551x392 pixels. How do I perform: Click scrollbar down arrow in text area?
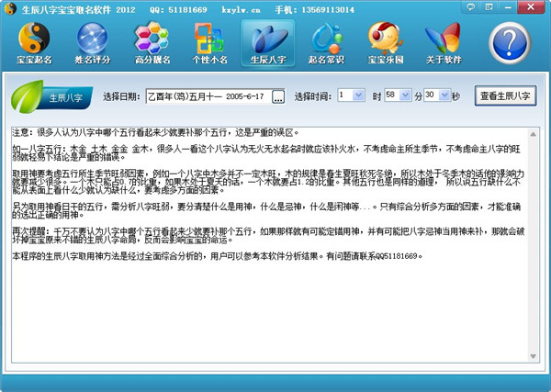533,356
